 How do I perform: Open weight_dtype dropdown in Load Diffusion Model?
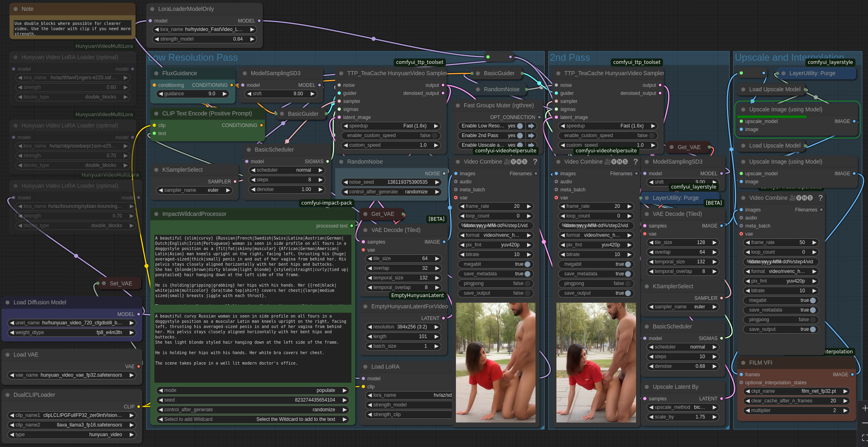(72, 332)
